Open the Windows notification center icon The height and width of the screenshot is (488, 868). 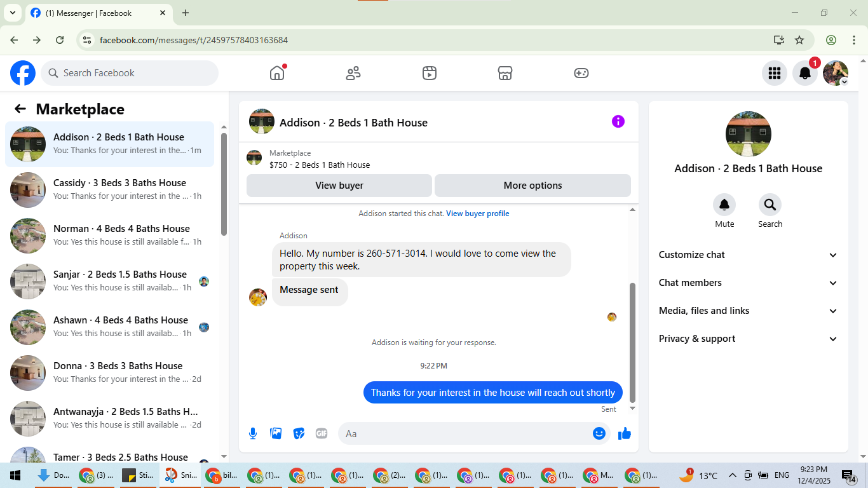[x=849, y=475]
